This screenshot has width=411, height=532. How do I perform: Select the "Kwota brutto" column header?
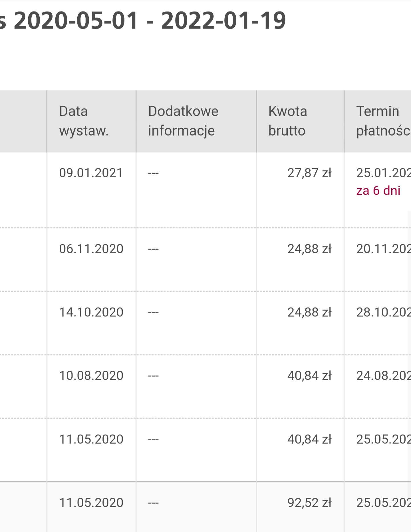coord(287,121)
